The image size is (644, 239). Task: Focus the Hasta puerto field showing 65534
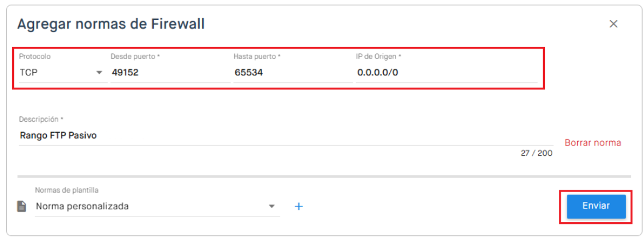click(x=293, y=73)
